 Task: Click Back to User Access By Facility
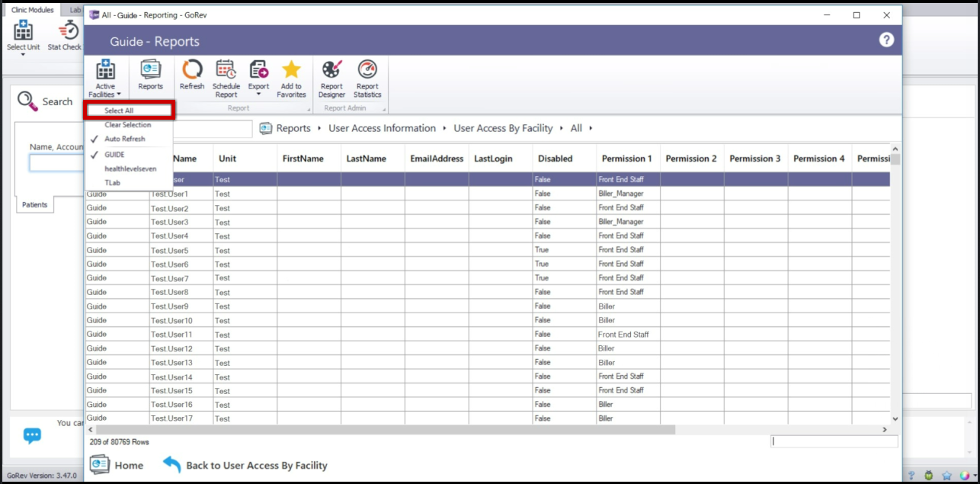click(245, 465)
